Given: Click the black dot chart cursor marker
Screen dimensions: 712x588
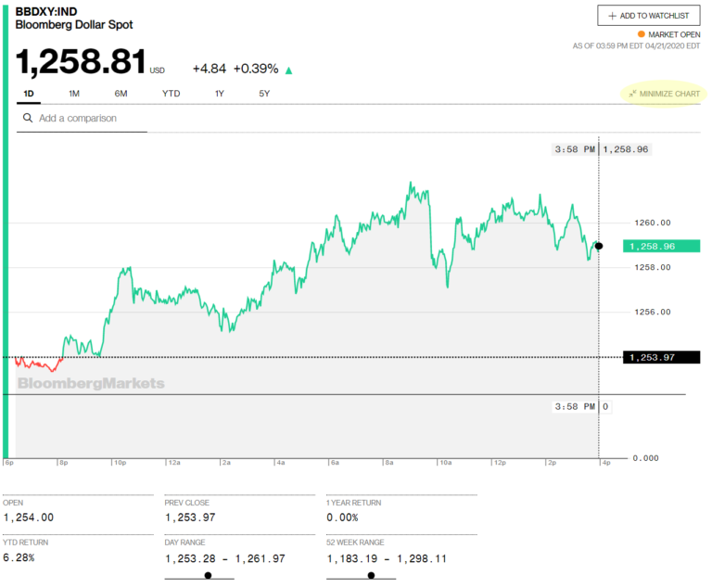Looking at the screenshot, I should tap(599, 246).
